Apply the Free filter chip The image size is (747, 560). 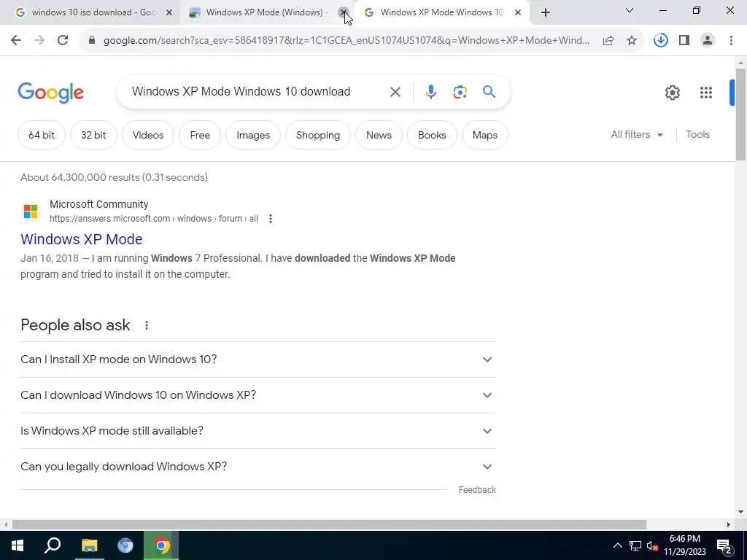click(x=200, y=135)
